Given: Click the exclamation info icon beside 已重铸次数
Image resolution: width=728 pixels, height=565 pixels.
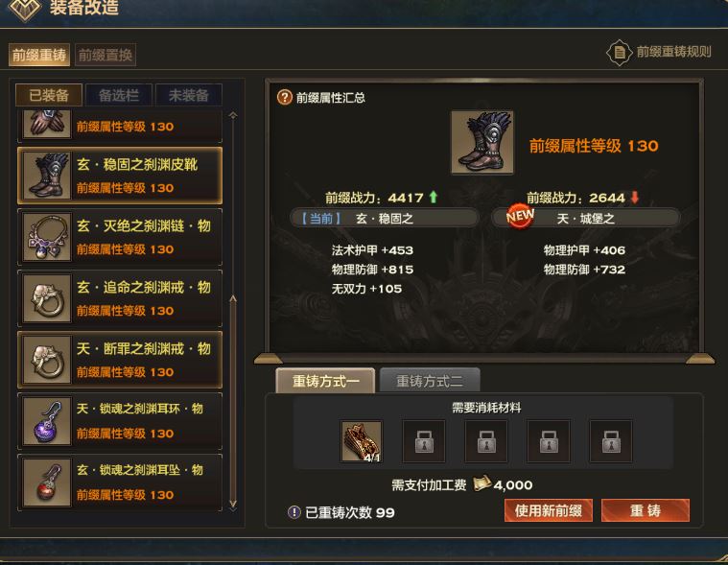Looking at the screenshot, I should click(294, 512).
